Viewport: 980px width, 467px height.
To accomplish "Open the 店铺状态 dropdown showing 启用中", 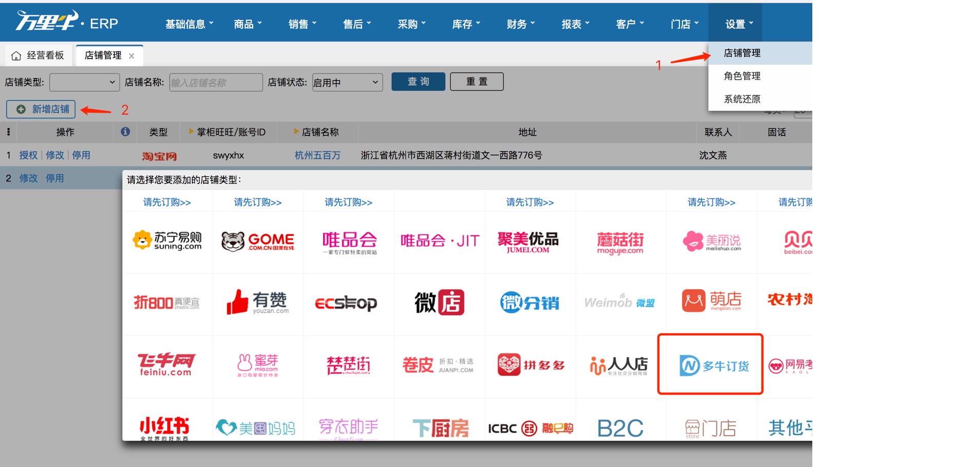I will (x=347, y=82).
